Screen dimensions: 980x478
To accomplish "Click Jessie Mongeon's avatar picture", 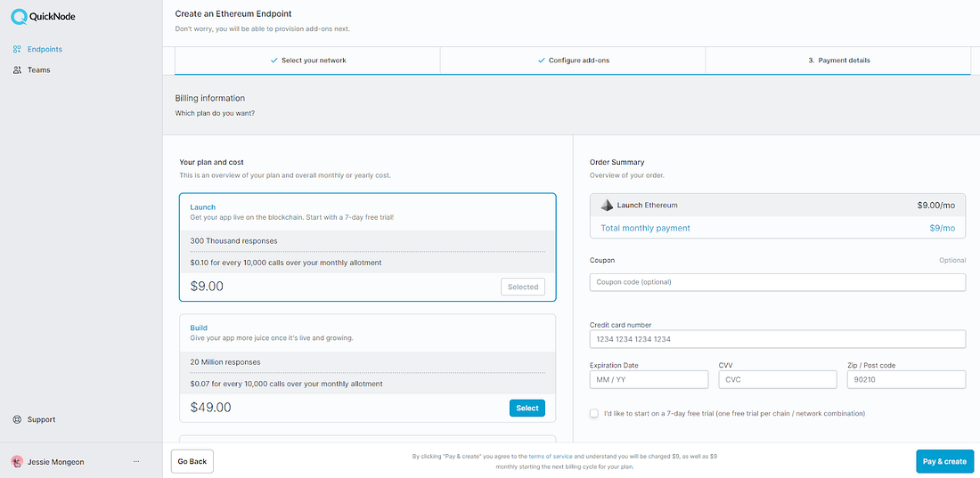I will (x=17, y=462).
